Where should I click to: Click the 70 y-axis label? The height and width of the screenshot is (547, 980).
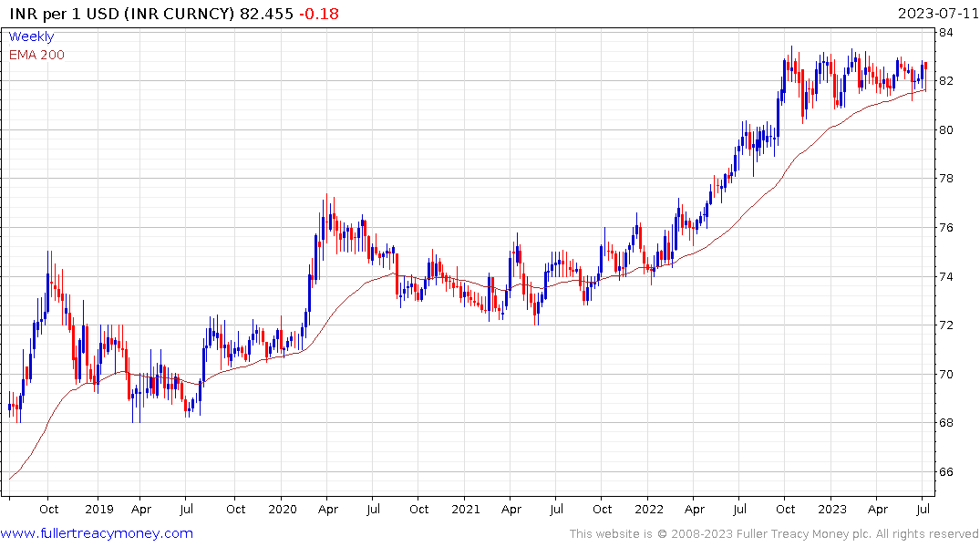coord(945,375)
